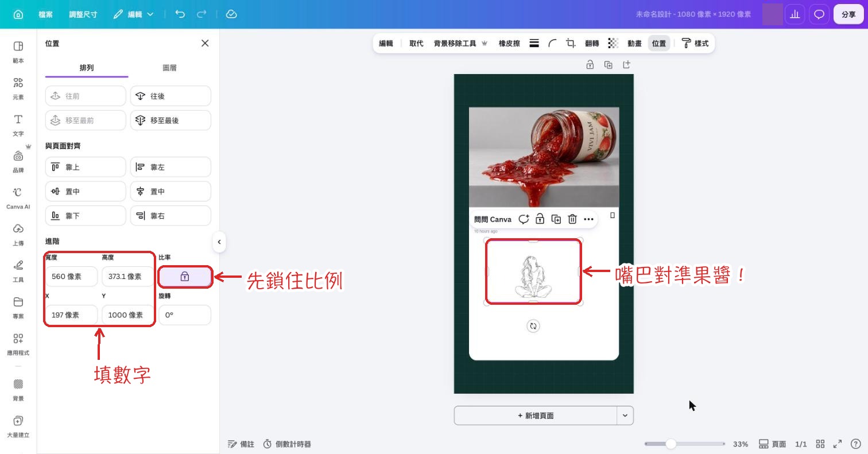The width and height of the screenshot is (868, 454).
Task: Click the 高度 height field
Action: click(128, 276)
